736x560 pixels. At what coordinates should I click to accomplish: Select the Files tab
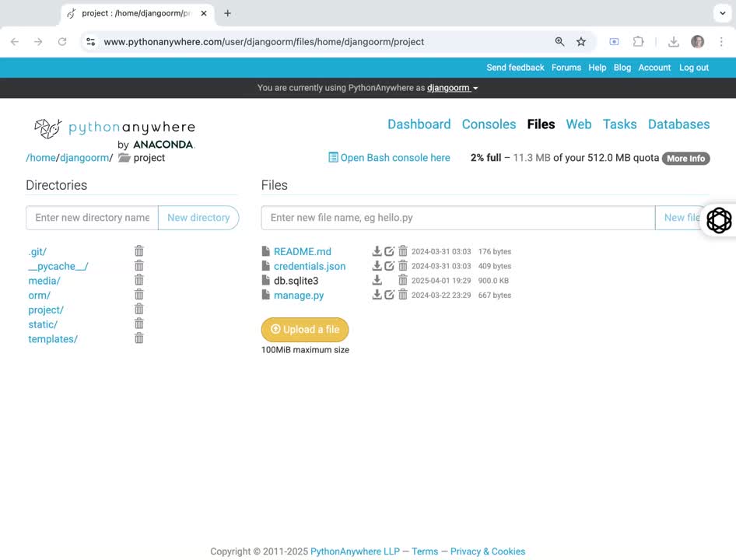[541, 124]
